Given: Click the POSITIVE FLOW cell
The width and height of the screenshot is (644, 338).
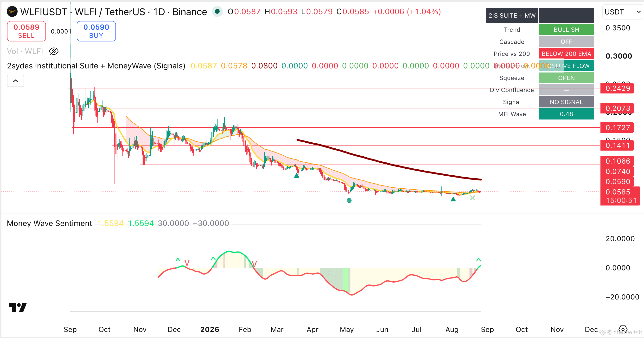Looking at the screenshot, I should (x=566, y=66).
